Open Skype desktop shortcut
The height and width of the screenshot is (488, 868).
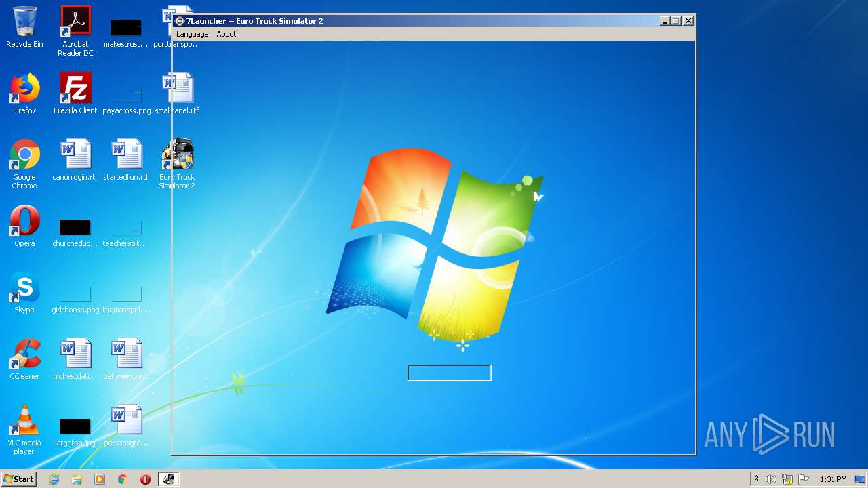24,293
